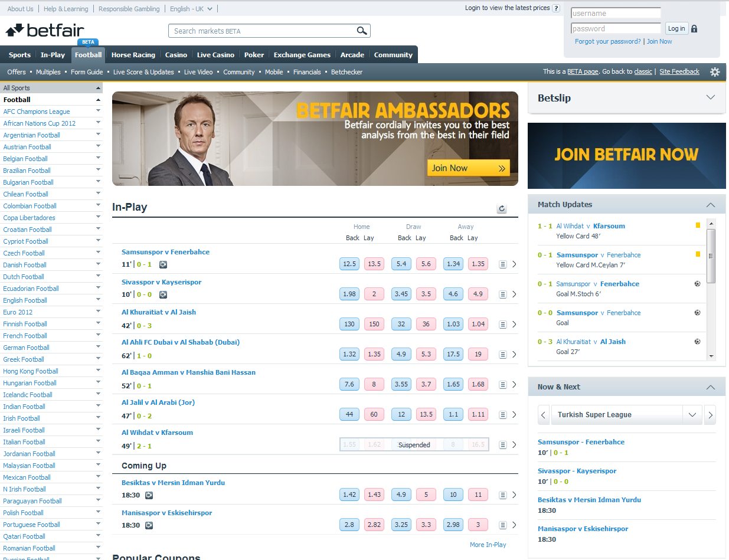Open Exchange Games tab
729x560 pixels.
click(x=302, y=55)
